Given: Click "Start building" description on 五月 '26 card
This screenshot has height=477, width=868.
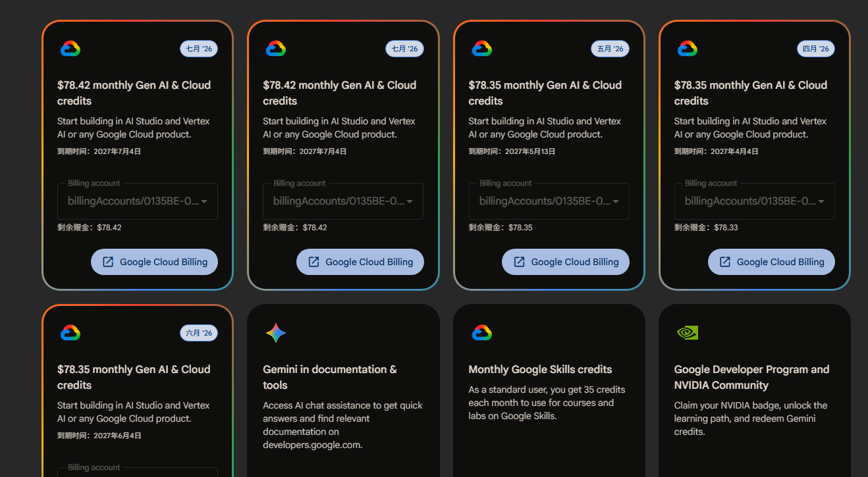Looking at the screenshot, I should click(545, 128).
